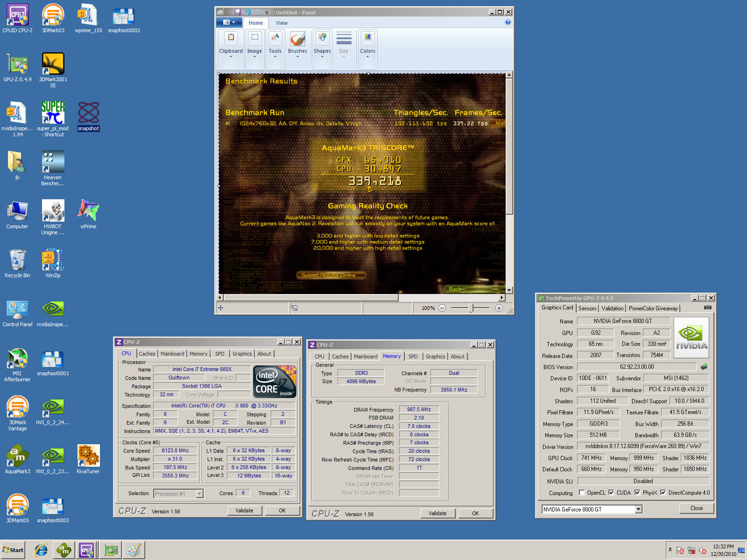747x560 pixels.
Task: Switch to the Sensors tab in GPU-Z
Action: (587, 308)
